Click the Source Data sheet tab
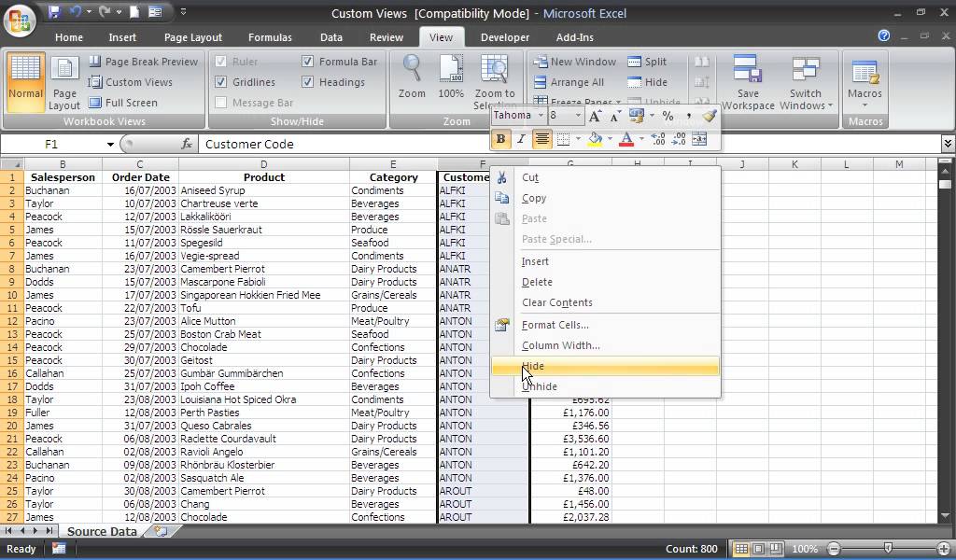 pos(102,531)
